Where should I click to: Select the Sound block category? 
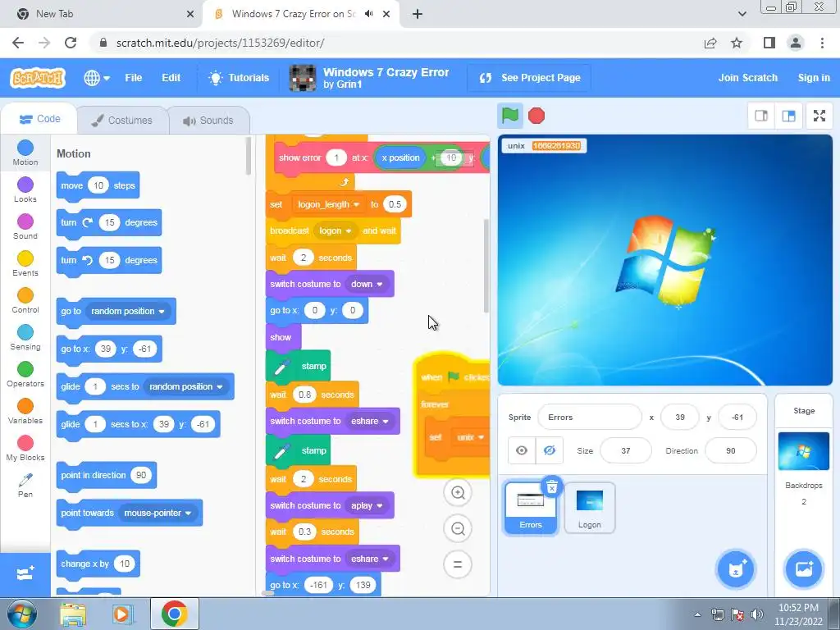click(25, 226)
